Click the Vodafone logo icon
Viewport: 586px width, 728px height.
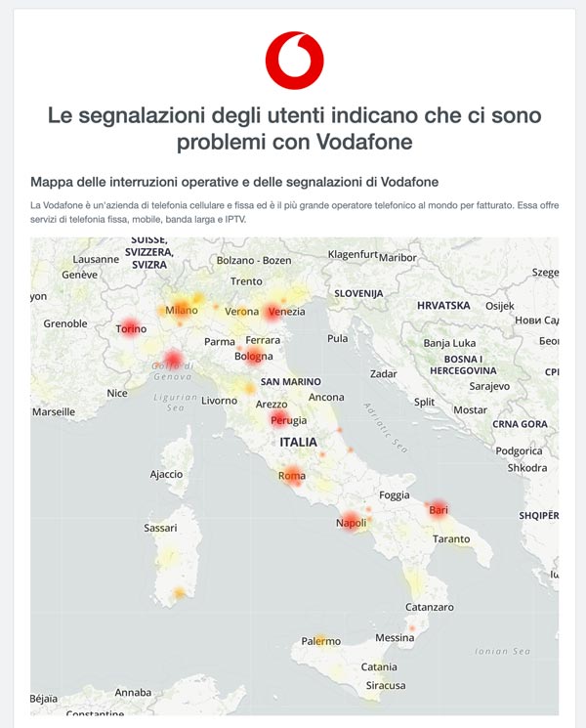pyautogui.click(x=294, y=61)
